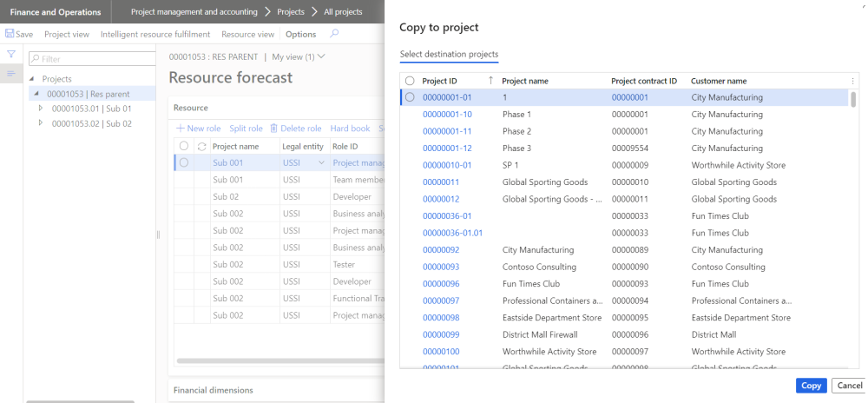
Task: Select all rows in the destination projects grid
Action: pyautogui.click(x=410, y=81)
